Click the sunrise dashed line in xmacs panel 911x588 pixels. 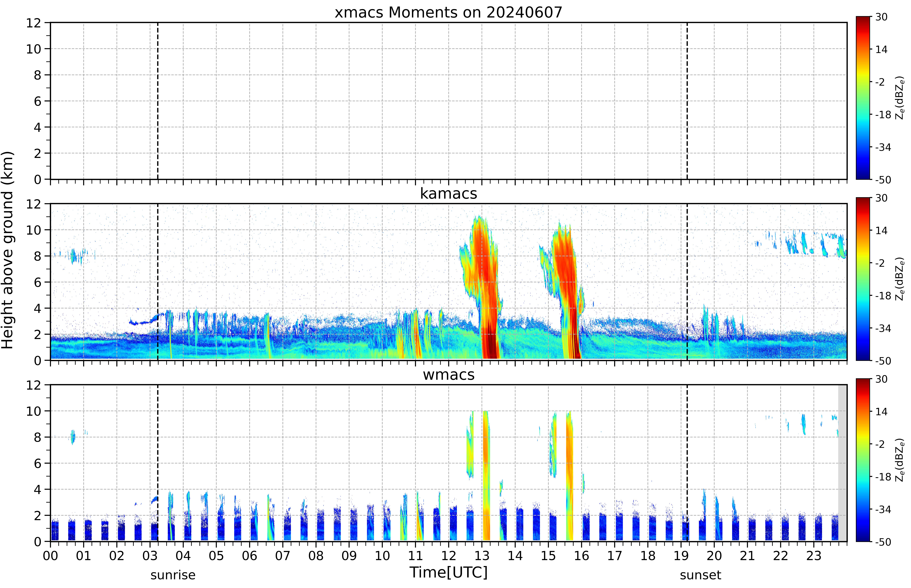158,101
